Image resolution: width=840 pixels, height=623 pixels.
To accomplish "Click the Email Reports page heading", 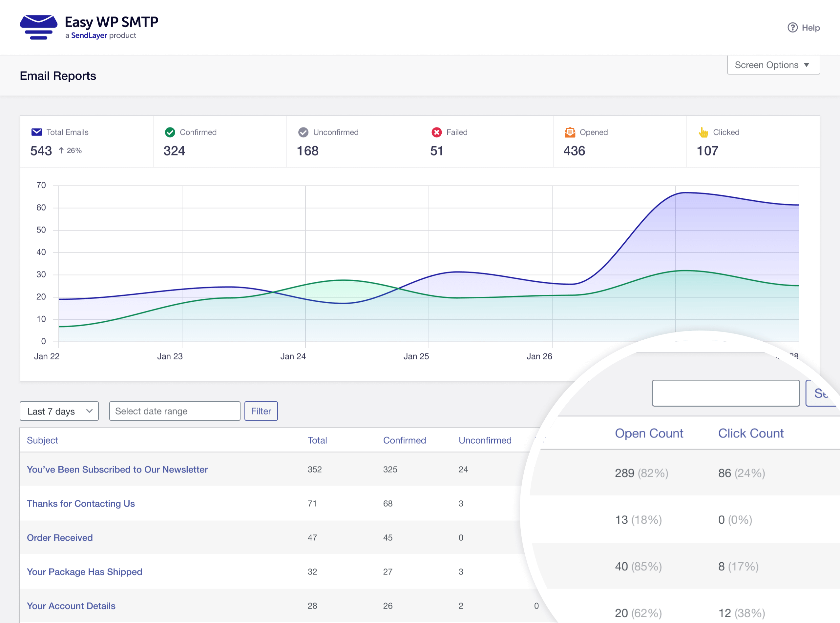I will tap(58, 76).
